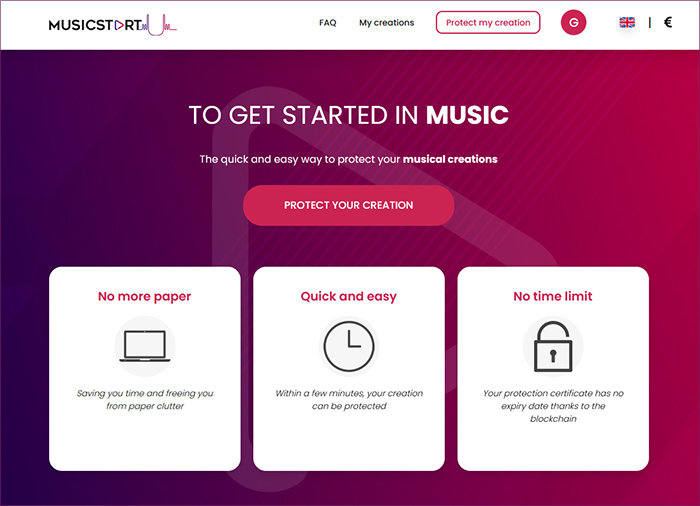Viewport: 700px width, 506px height.
Task: Click the laptop icon
Action: (145, 346)
